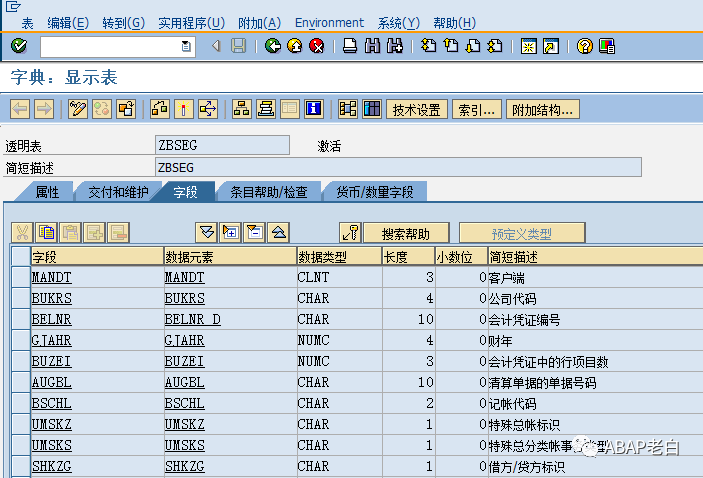The image size is (703, 478).
Task: Click the Customize Local Layout icon
Action: (x=607, y=46)
